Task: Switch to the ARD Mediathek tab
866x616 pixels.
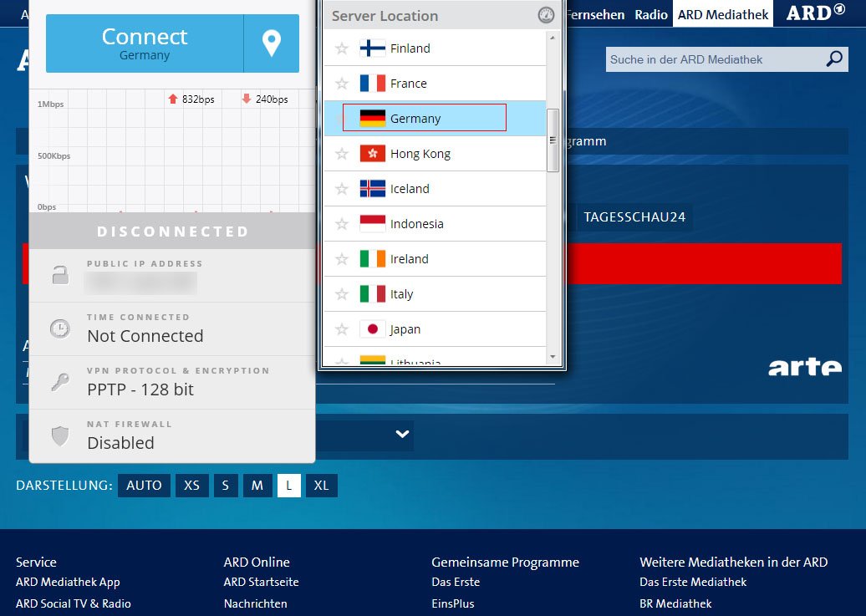Action: pos(723,14)
